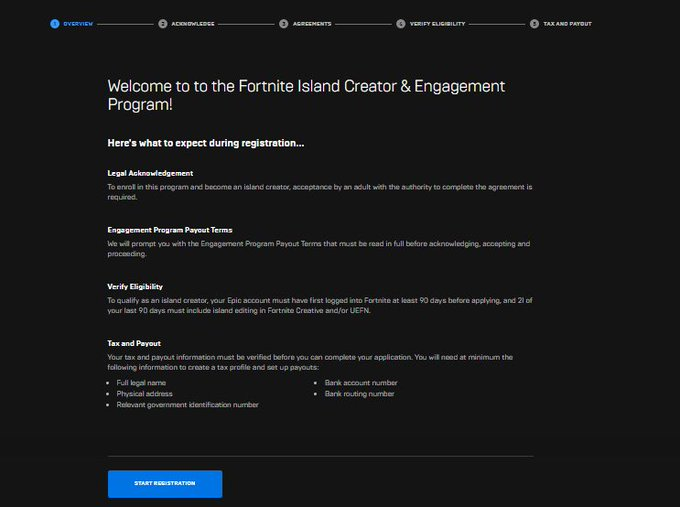
Task: Click the step 5 circle beside Tax and Payout
Action: pyautogui.click(x=534, y=24)
